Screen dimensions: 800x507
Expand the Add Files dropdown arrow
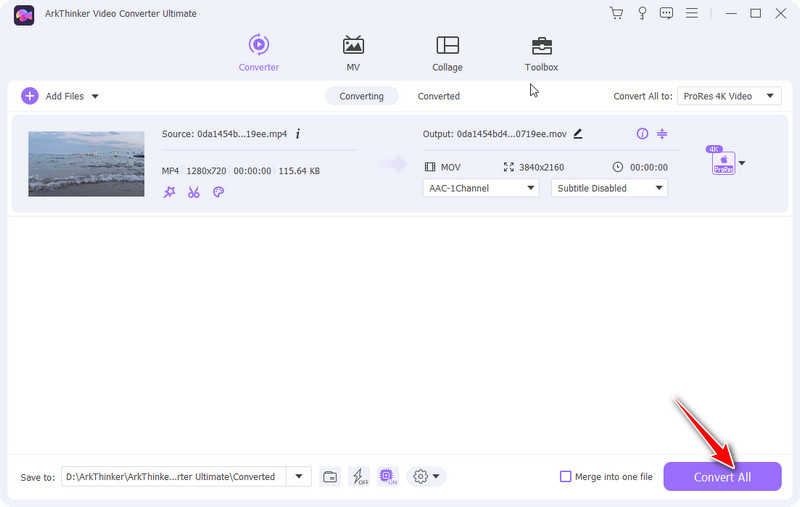[x=95, y=96]
